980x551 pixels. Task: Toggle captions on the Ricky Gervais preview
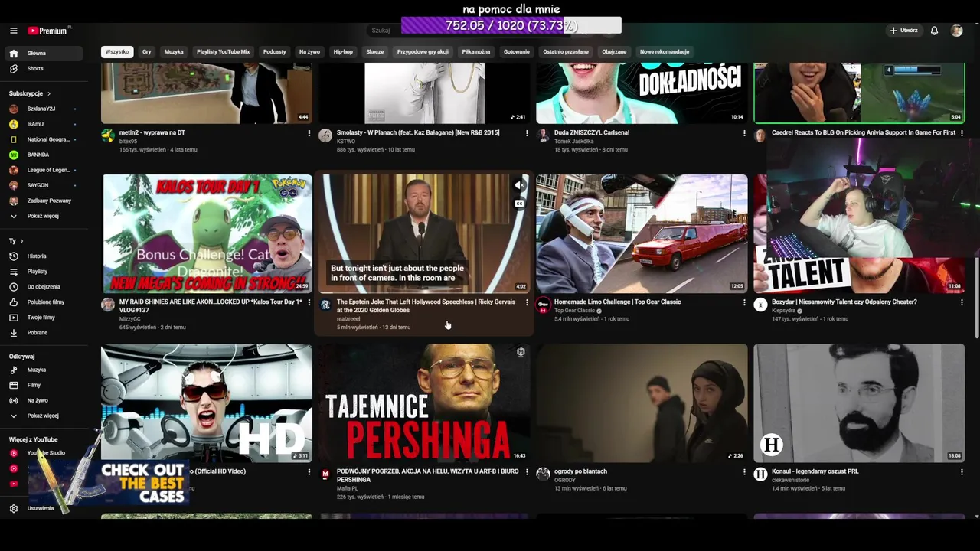click(x=519, y=204)
